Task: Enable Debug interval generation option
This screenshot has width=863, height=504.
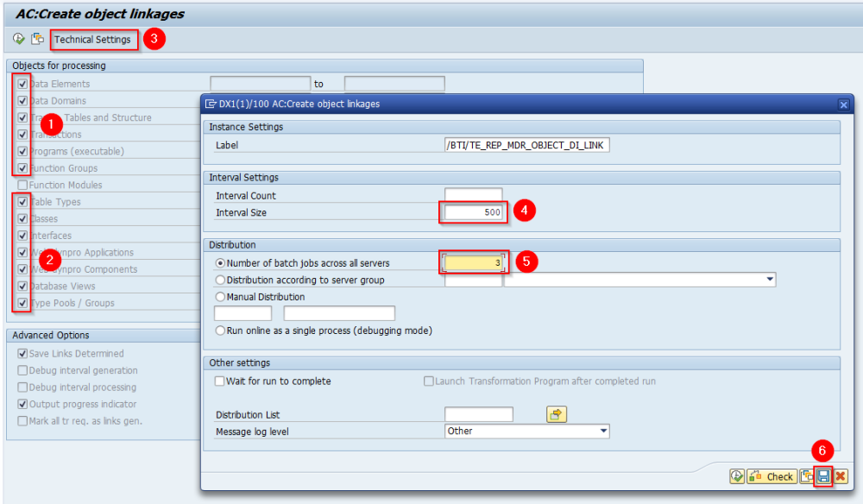Action: pos(22,370)
